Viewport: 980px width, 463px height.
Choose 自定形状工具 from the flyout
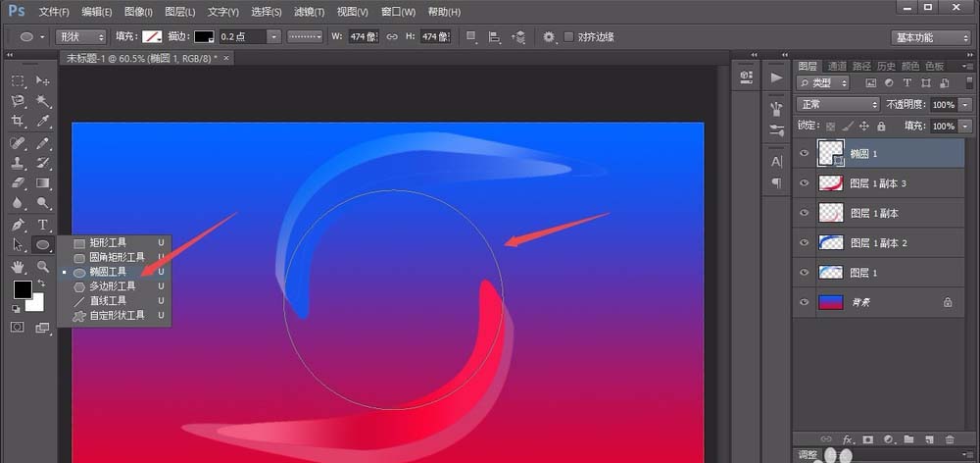tap(116, 315)
